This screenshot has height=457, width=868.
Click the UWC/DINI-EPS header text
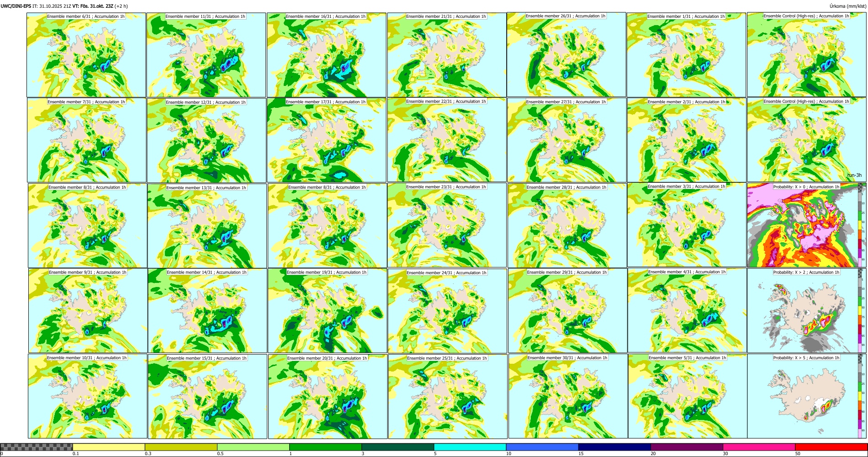[x=16, y=6]
